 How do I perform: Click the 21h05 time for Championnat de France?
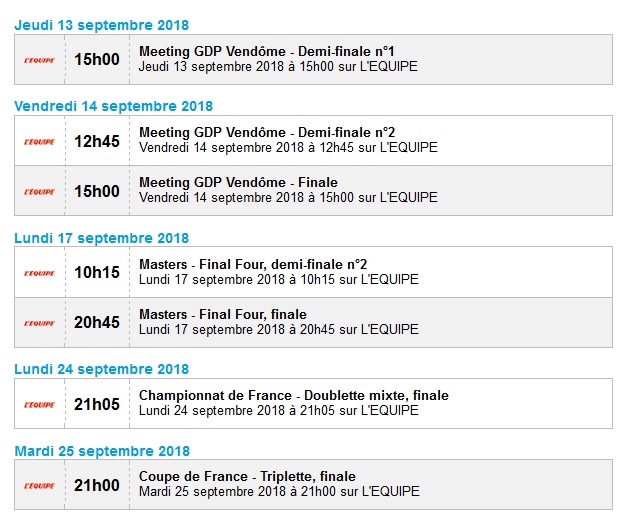[x=97, y=404]
